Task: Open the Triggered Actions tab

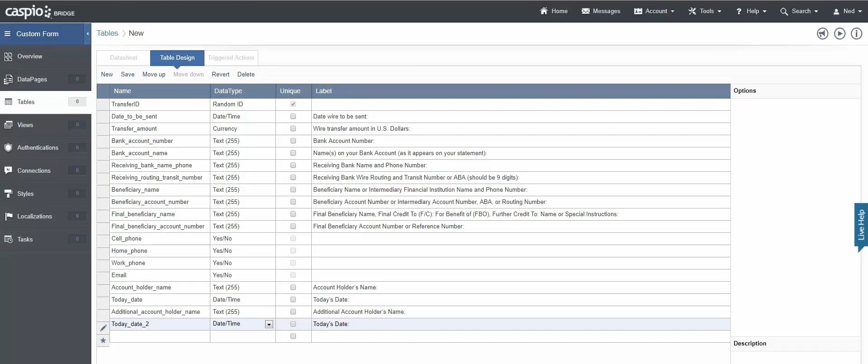Action: pyautogui.click(x=231, y=58)
